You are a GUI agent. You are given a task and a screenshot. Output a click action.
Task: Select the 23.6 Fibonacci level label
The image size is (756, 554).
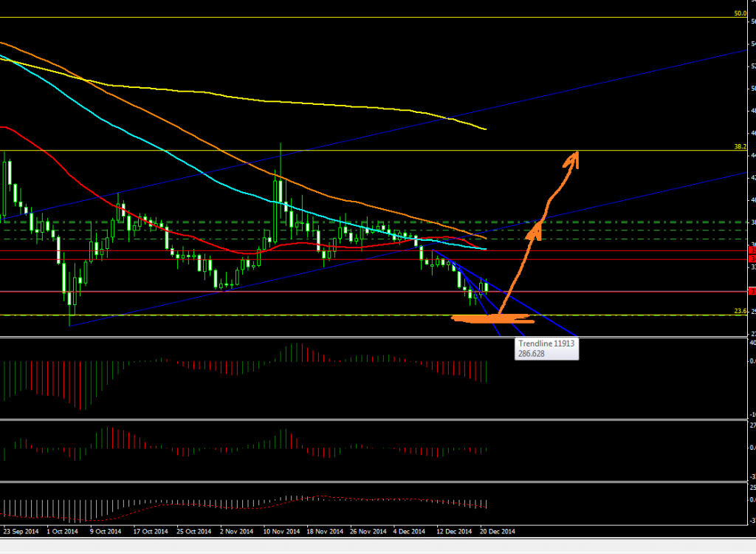[741, 312]
